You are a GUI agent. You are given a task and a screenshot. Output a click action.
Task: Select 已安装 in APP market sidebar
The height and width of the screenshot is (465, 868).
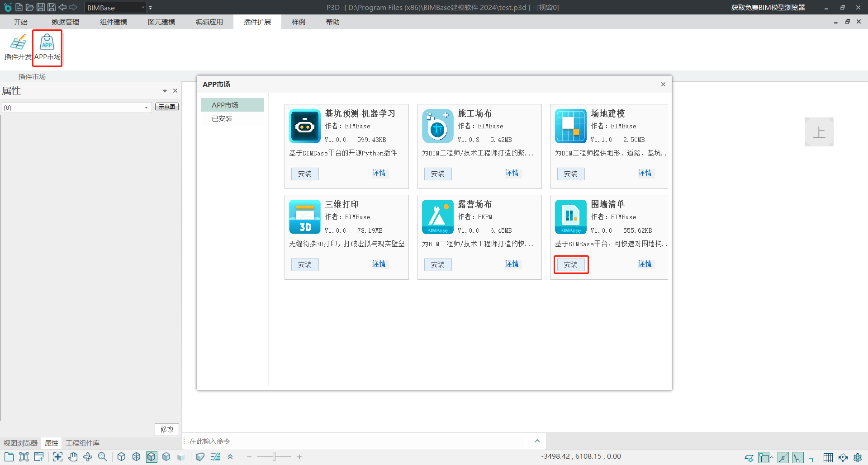pyautogui.click(x=222, y=118)
